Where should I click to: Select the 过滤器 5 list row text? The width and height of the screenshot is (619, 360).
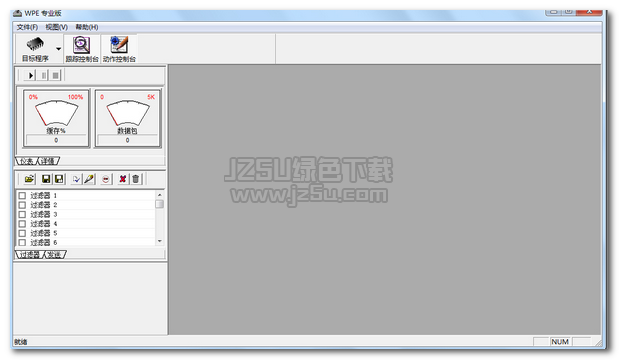pos(44,233)
